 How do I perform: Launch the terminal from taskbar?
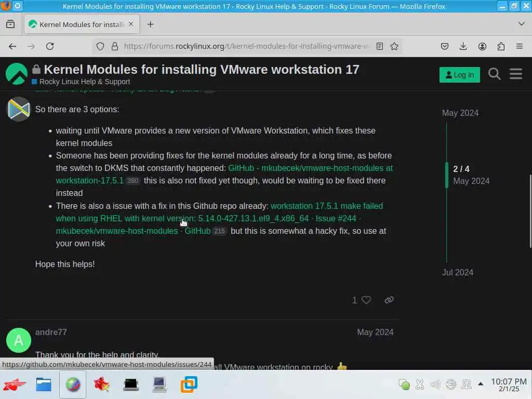tap(130, 384)
